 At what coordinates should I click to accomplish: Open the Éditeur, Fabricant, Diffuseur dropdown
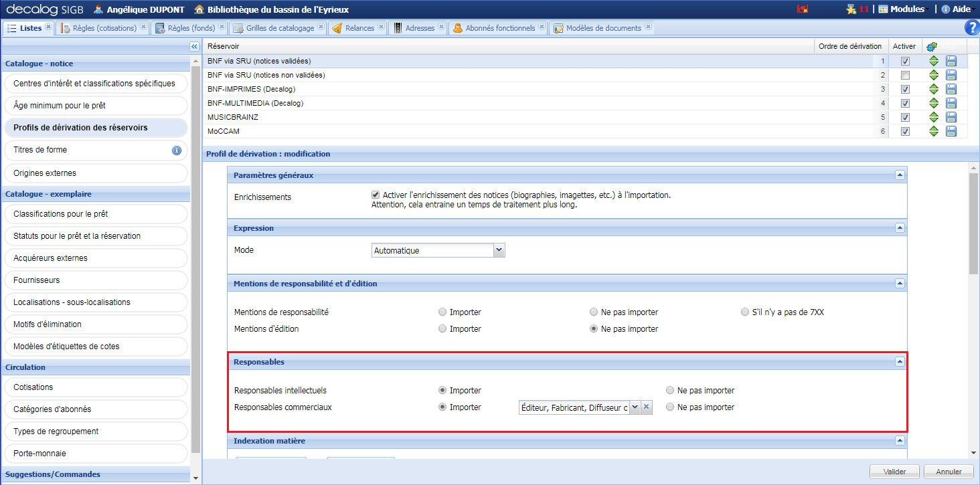tap(635, 407)
